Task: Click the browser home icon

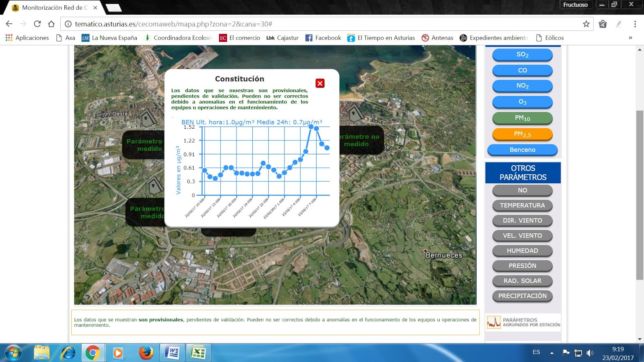Action: [x=51, y=24]
